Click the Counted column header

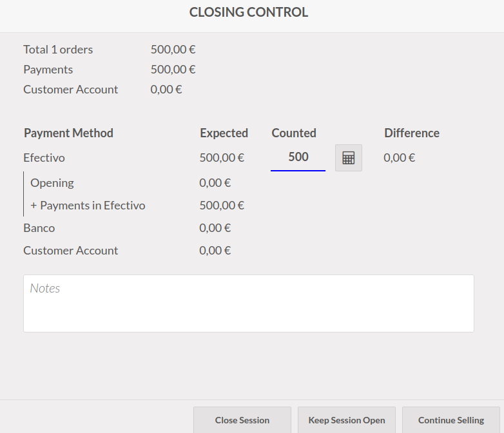(x=294, y=133)
